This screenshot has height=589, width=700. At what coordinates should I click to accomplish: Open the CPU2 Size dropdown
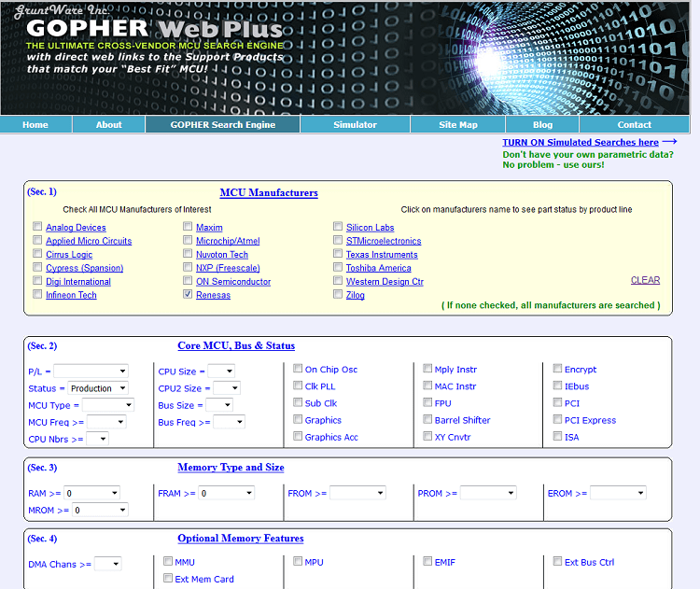click(227, 388)
